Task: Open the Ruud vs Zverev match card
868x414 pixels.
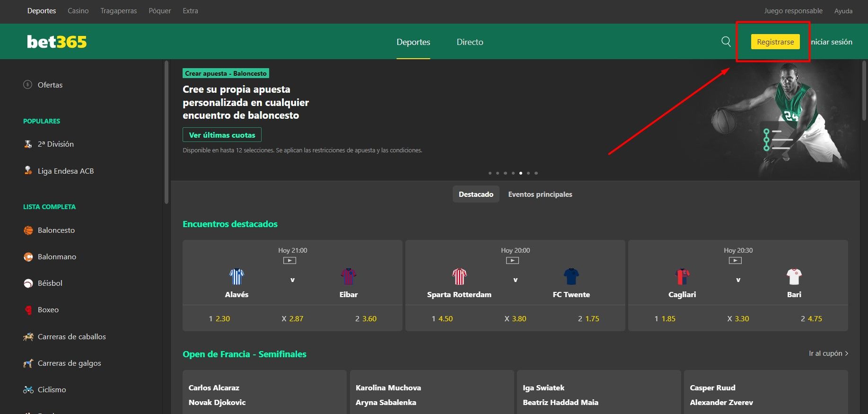Action: click(766, 392)
